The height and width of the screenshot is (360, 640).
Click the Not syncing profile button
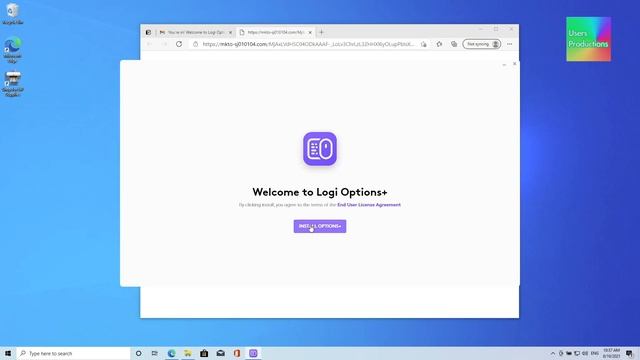482,44
